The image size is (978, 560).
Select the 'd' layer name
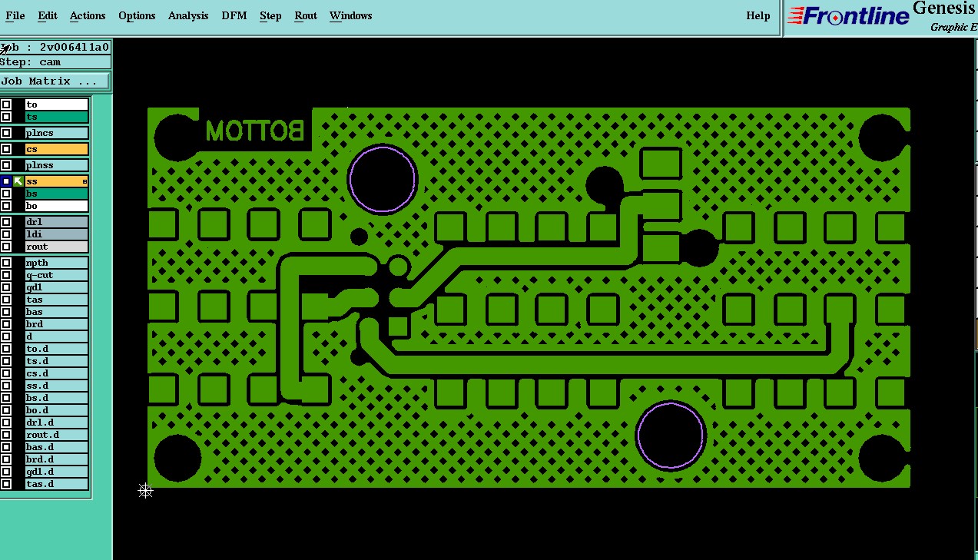pyautogui.click(x=57, y=336)
